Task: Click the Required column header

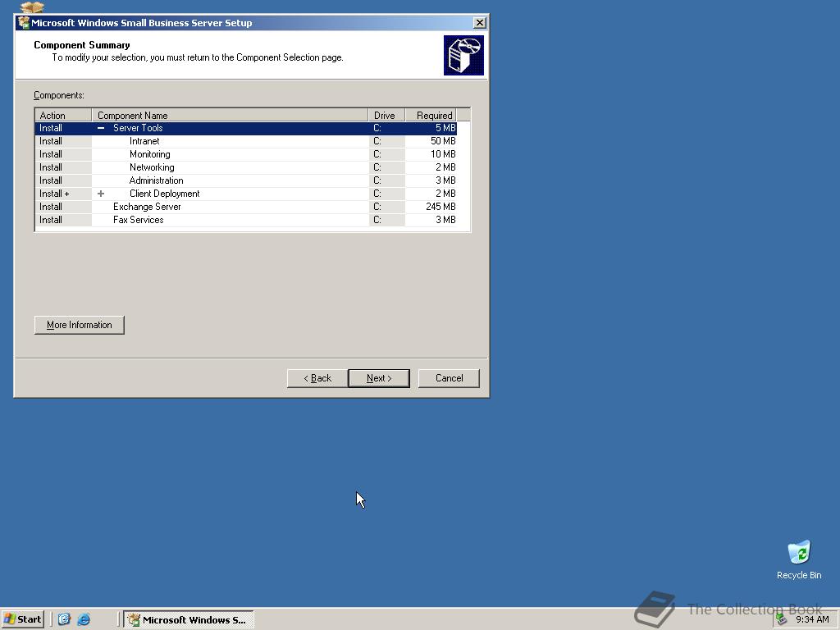Action: coord(431,115)
